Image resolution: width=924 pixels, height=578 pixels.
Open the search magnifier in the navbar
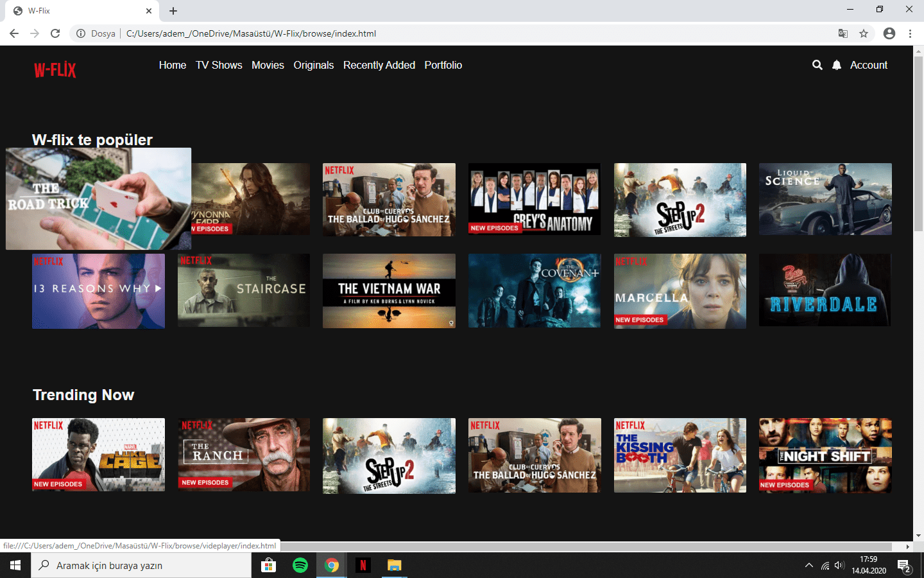click(x=817, y=65)
